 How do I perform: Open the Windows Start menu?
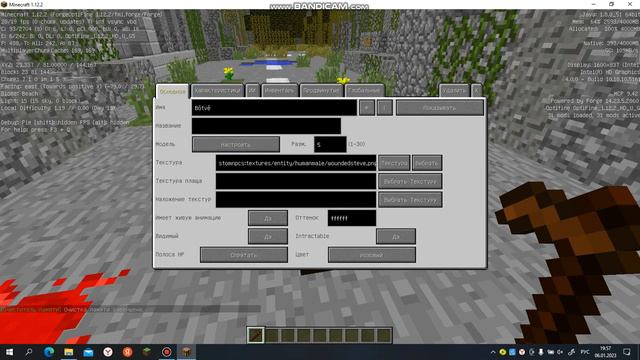(x=9, y=352)
